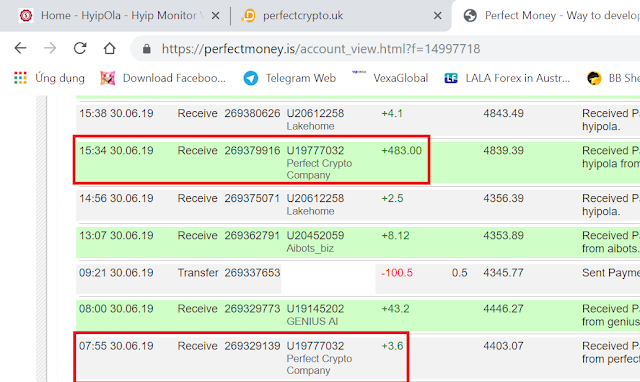Click the LALA Forex bookmark icon
This screenshot has width=640, height=382.
pos(451,78)
